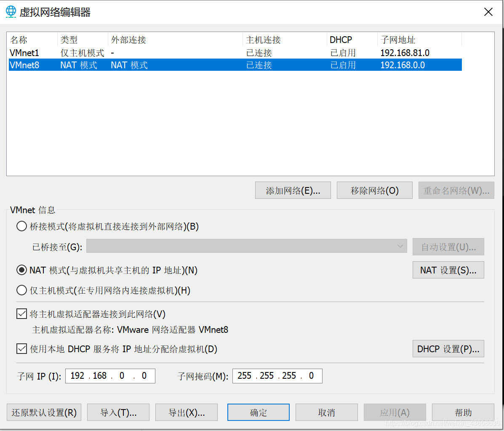Click subnet address 192.168.81.0 cell
504x431 pixels.
[405, 52]
